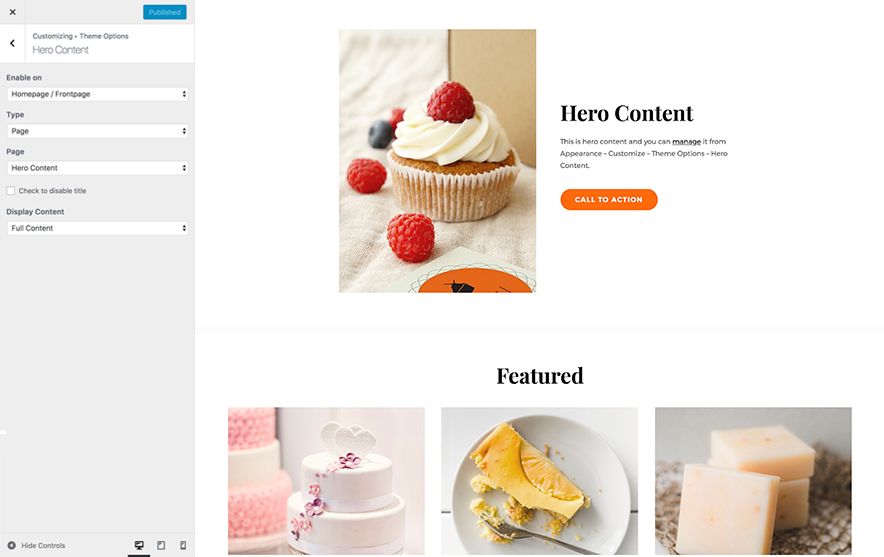The image size is (884, 557).
Task: Go back using the left chevron arrow
Action: (x=12, y=43)
